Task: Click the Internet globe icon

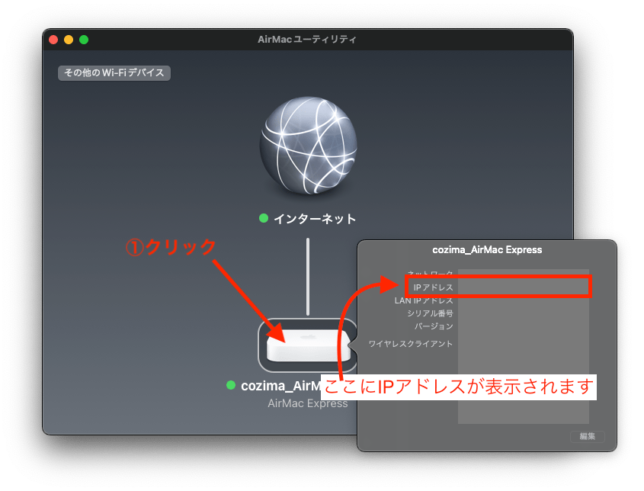Action: pos(308,145)
